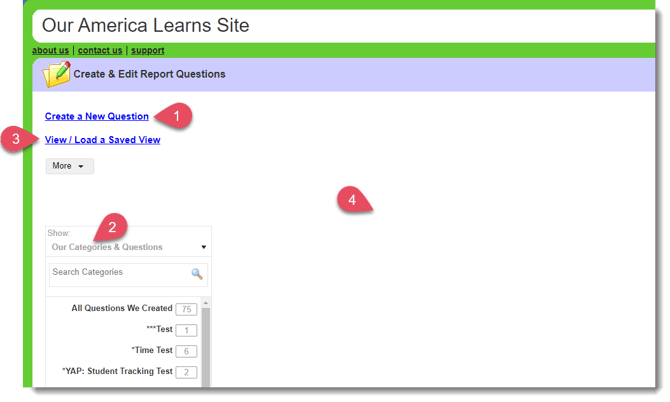
Task: Select the '***Test' category
Action: [158, 330]
